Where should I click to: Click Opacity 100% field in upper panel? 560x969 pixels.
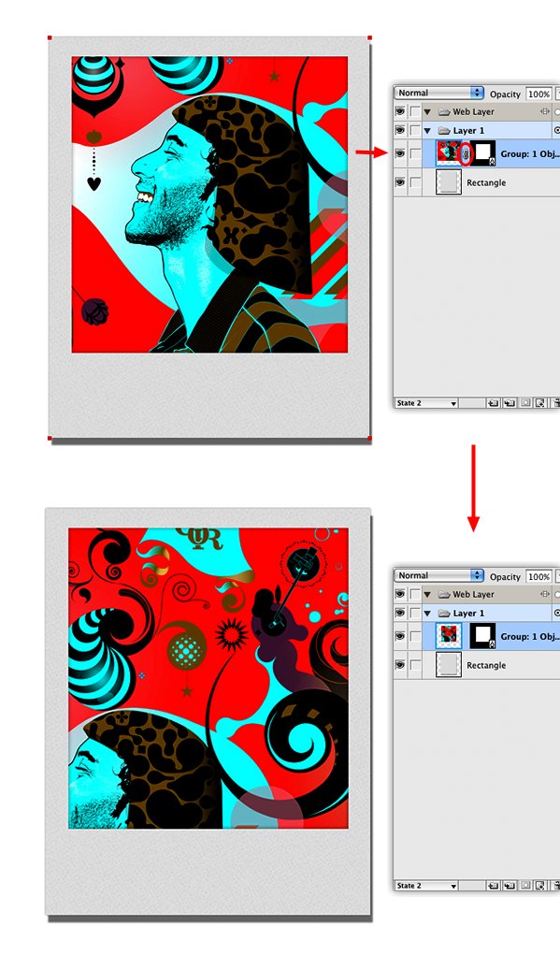538,94
